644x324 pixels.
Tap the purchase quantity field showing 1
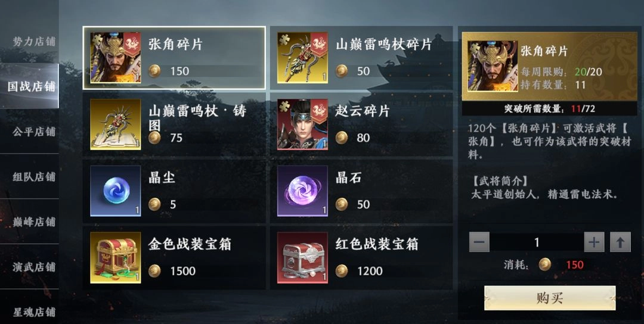pos(537,242)
